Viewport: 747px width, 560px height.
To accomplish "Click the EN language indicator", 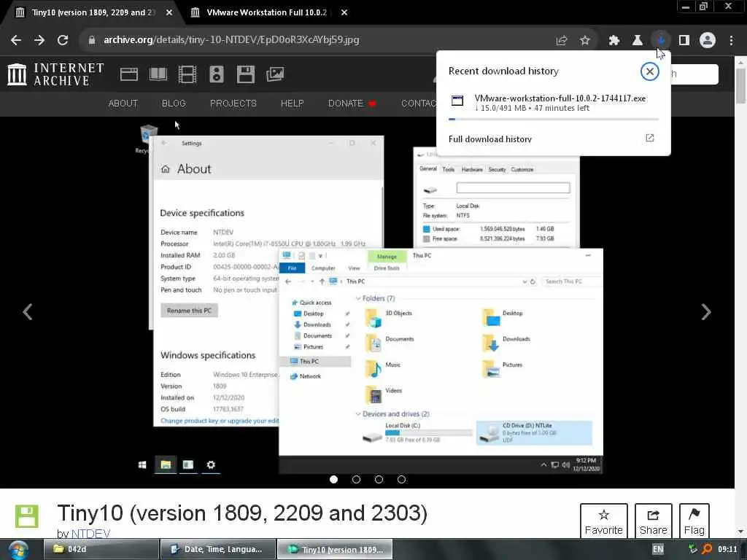I will click(658, 549).
